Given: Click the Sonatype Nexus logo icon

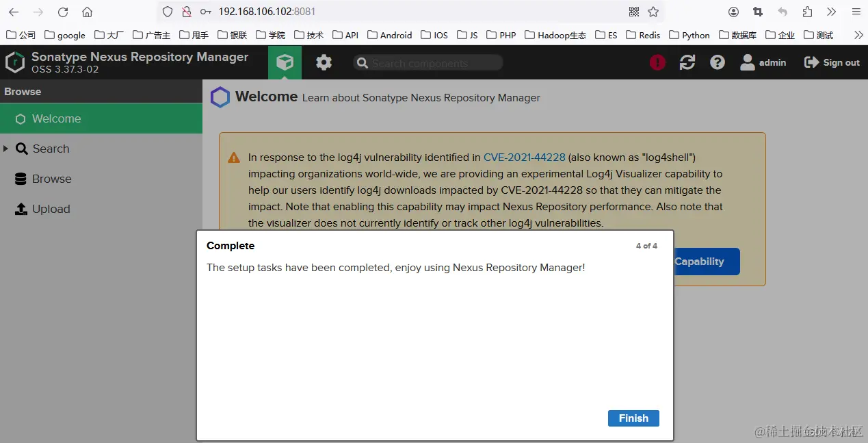Looking at the screenshot, I should (x=15, y=62).
